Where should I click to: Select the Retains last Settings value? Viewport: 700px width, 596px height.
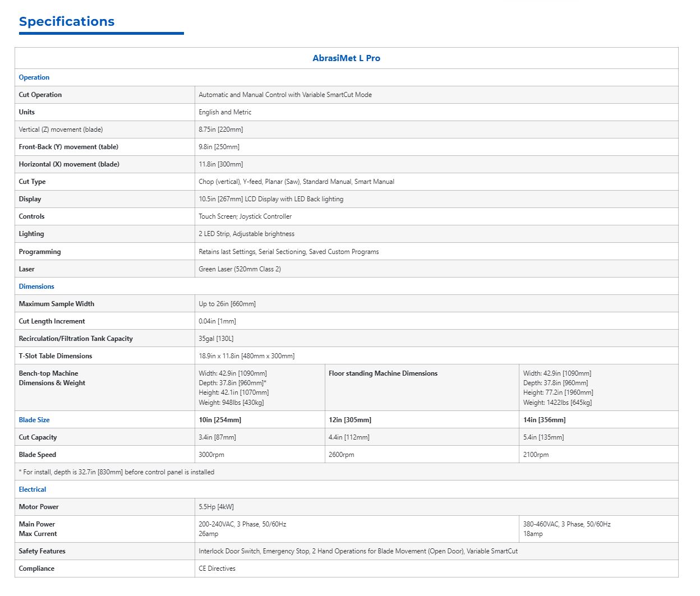click(x=289, y=252)
